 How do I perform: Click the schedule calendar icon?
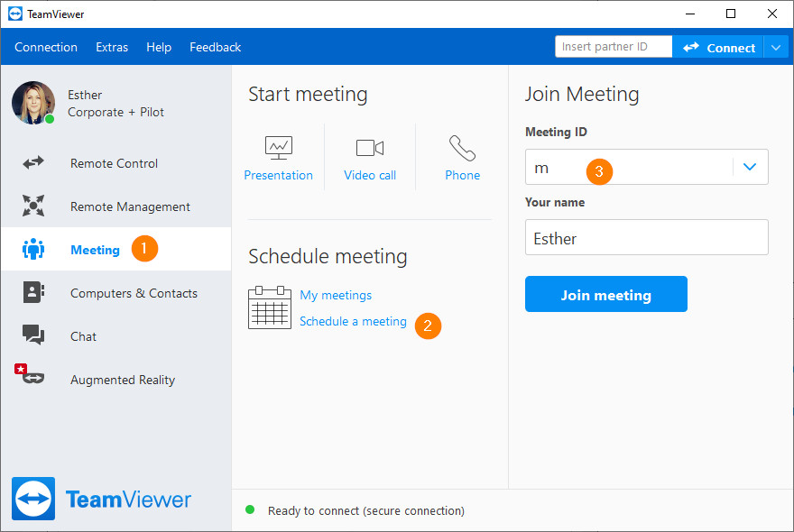point(270,307)
